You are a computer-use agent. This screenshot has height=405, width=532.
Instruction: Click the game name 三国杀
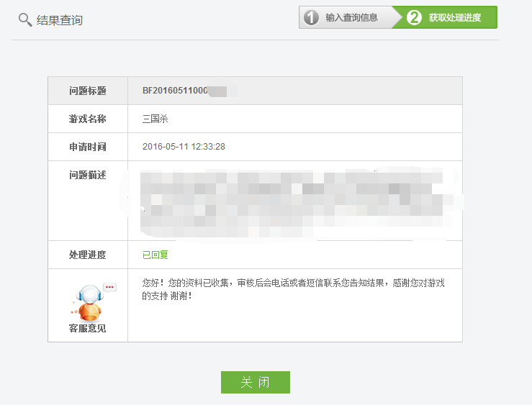(155, 119)
